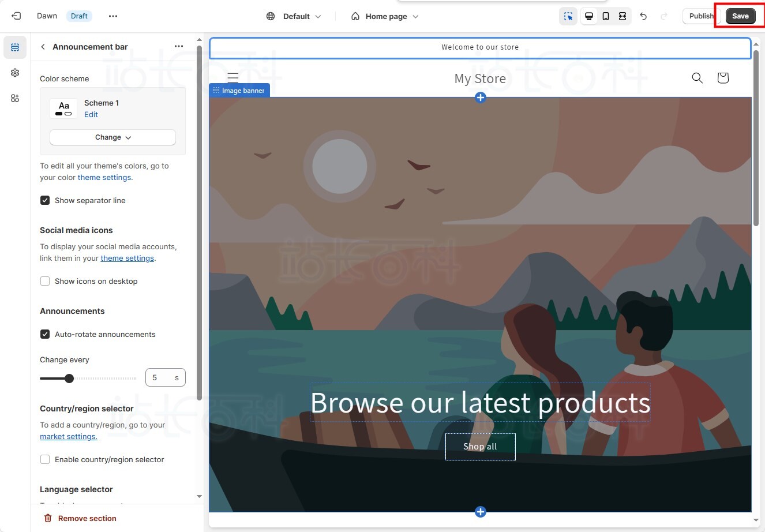Click the Change every slider handle
The width and height of the screenshot is (765, 532).
69,379
